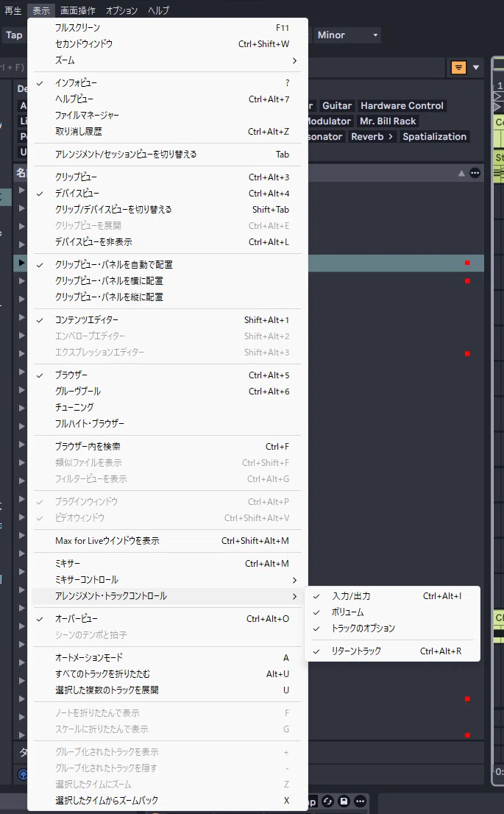Choose クリップ/デバイスビューを切り替える
The width and height of the screenshot is (504, 814).
pos(166,209)
